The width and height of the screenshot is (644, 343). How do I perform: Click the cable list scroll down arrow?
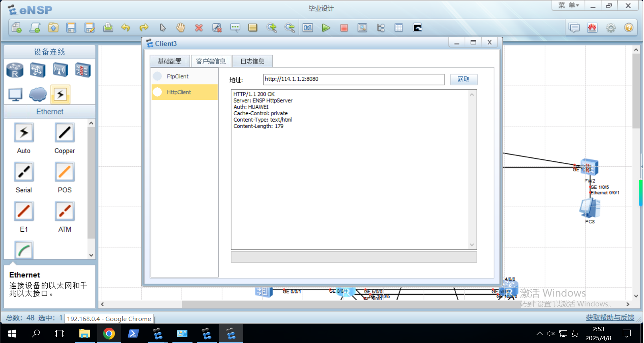91,255
